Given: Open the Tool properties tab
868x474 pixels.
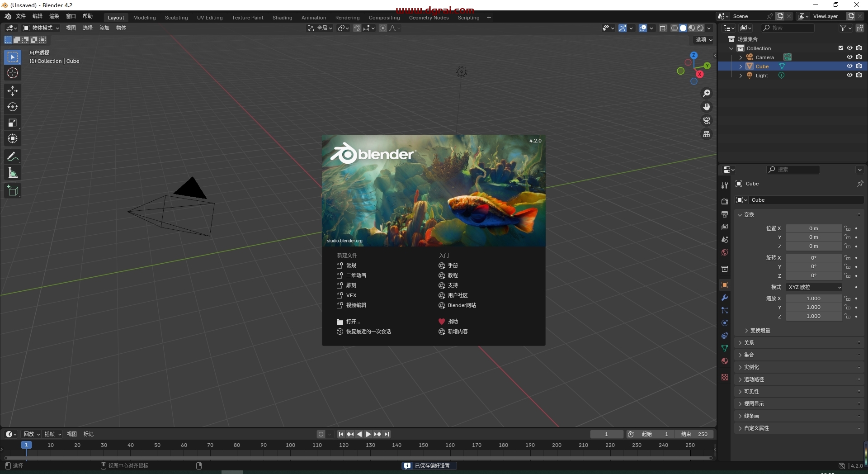Looking at the screenshot, I should (x=725, y=185).
